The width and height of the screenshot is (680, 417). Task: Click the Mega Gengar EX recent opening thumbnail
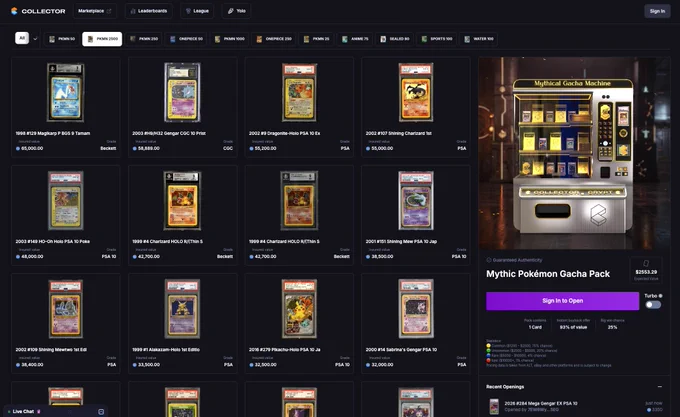494,407
